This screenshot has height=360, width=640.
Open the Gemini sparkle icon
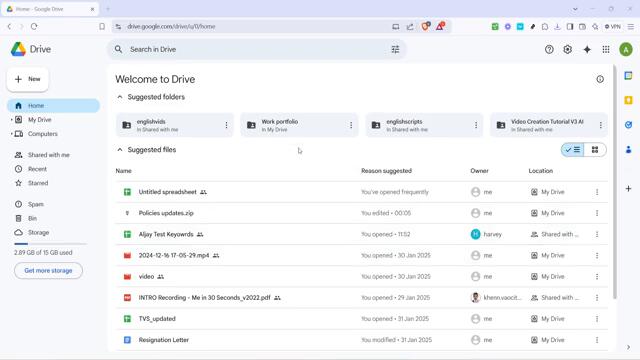587,49
